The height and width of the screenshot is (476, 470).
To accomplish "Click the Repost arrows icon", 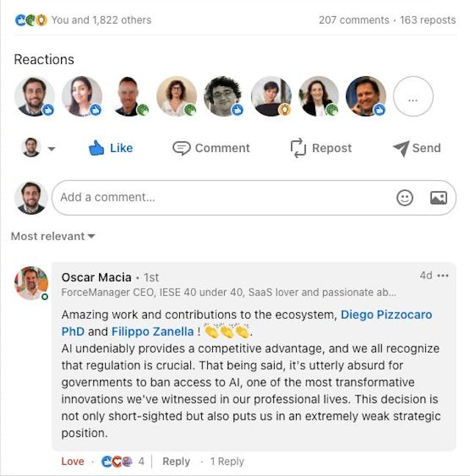I will click(x=298, y=148).
